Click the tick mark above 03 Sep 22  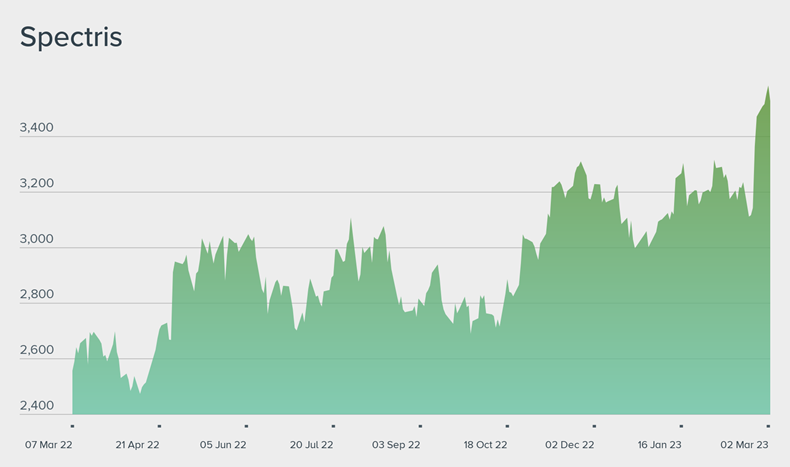click(420, 426)
